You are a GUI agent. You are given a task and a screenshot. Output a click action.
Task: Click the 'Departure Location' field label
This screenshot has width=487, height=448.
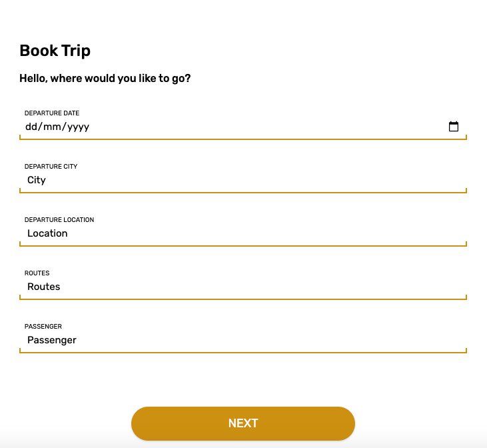[59, 220]
